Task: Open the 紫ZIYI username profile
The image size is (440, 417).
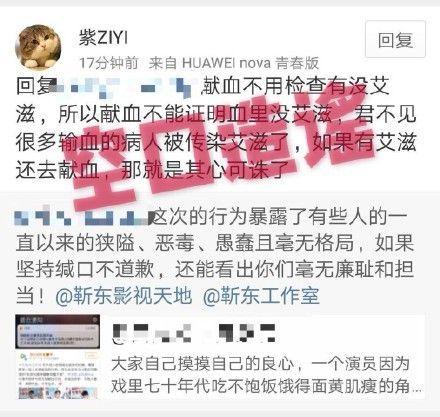Action: [x=104, y=38]
